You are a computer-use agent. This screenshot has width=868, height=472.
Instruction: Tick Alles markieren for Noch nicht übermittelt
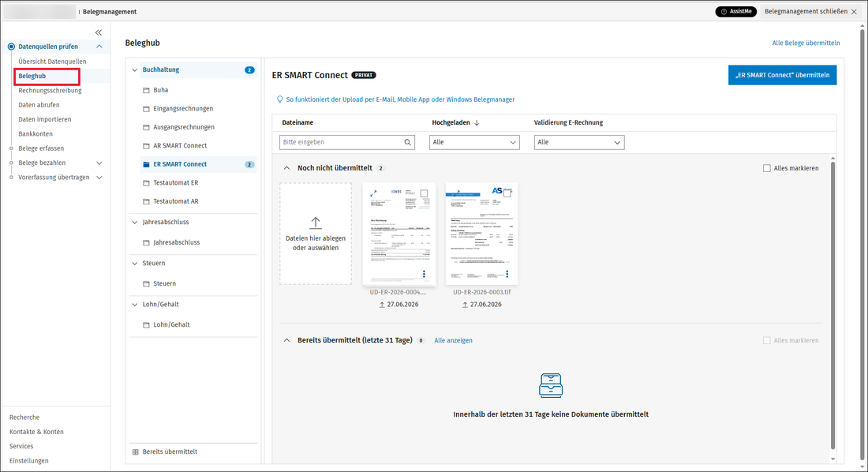click(x=767, y=168)
